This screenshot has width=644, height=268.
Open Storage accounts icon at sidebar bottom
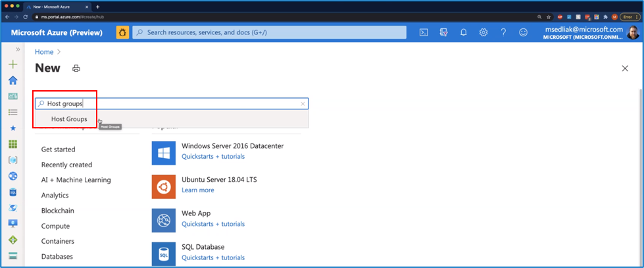pos(13,255)
